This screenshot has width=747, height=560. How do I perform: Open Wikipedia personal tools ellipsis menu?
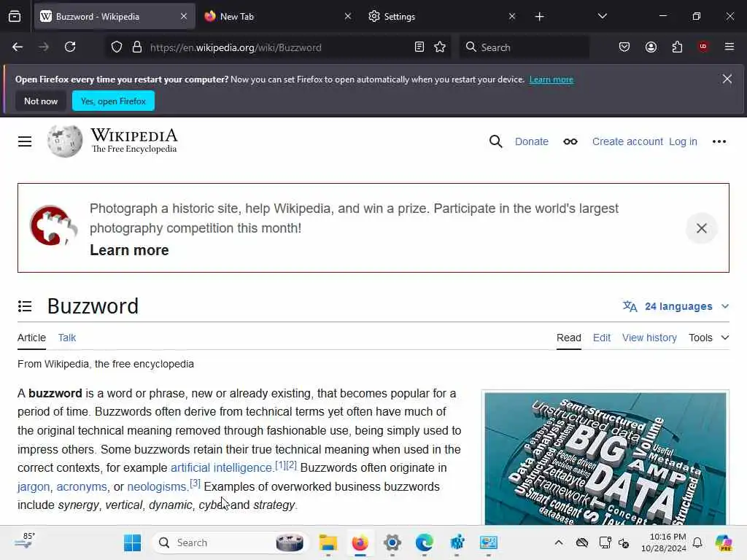tap(719, 141)
